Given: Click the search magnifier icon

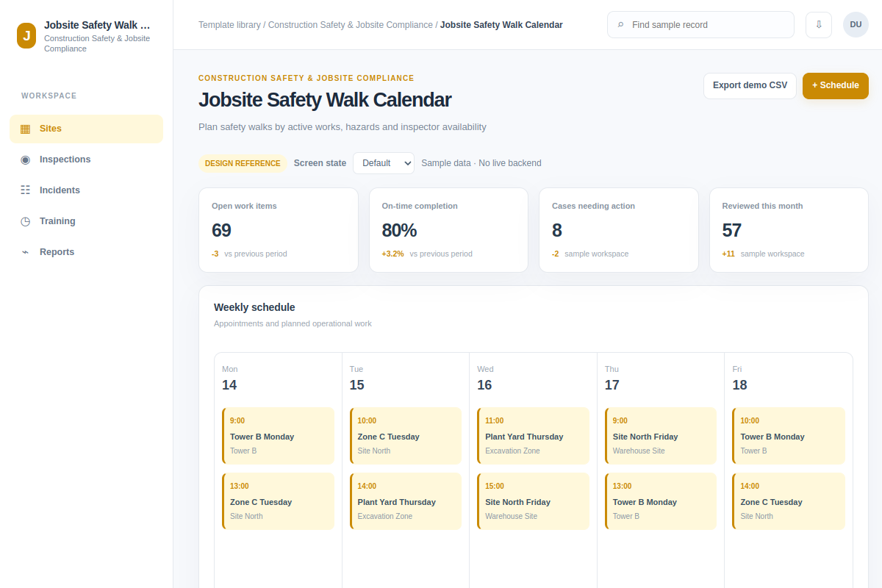Looking at the screenshot, I should [x=621, y=25].
